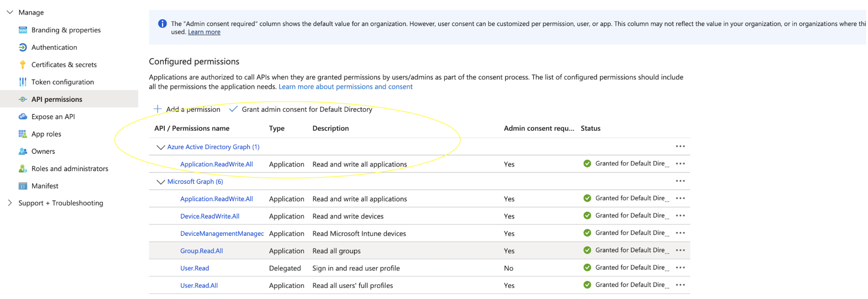Click green granted status icon for Group.Read.All
This screenshot has height=299, width=868.
[587, 250]
